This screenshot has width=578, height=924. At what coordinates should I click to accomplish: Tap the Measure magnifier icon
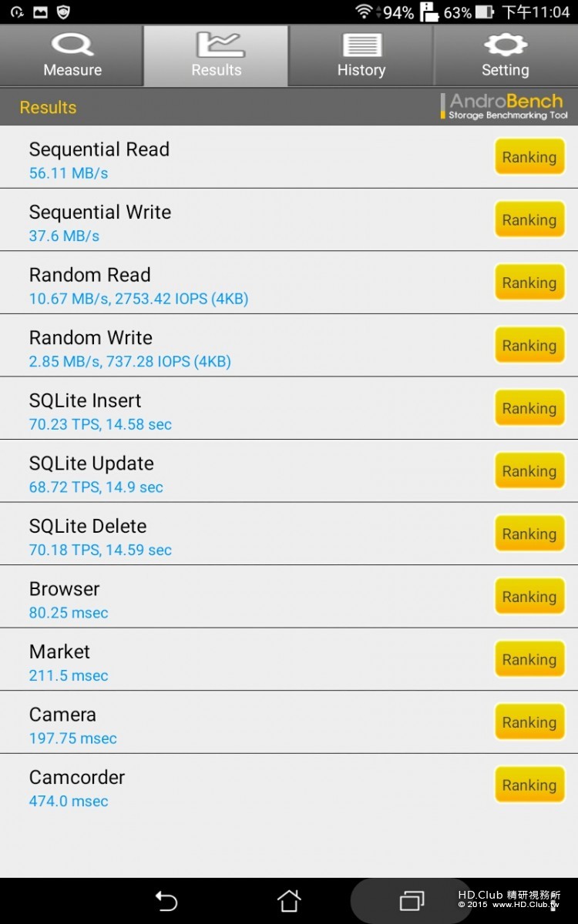pyautogui.click(x=72, y=45)
